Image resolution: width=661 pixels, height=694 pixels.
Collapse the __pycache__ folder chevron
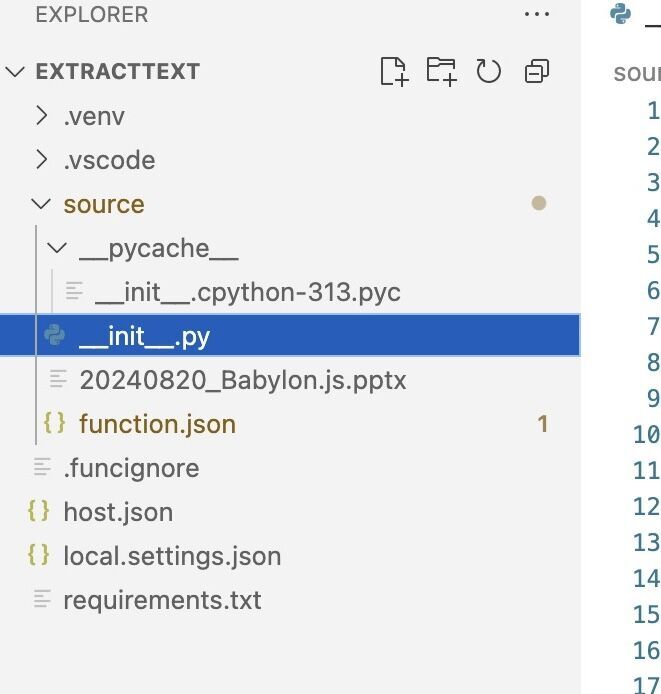[x=57, y=247]
